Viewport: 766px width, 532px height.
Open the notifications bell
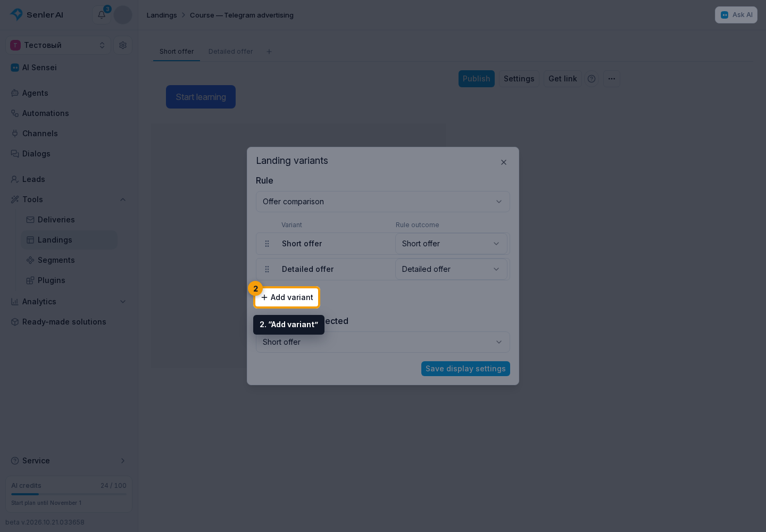click(x=102, y=15)
